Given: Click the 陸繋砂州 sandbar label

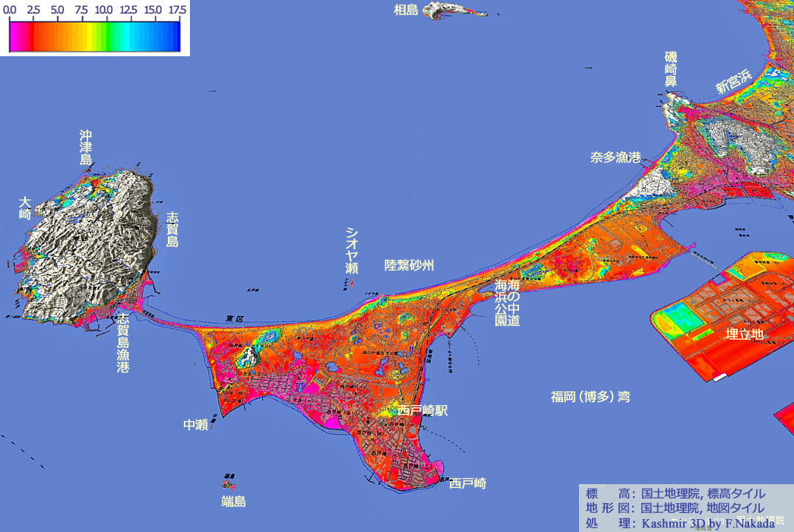Looking at the screenshot, I should point(409,265).
